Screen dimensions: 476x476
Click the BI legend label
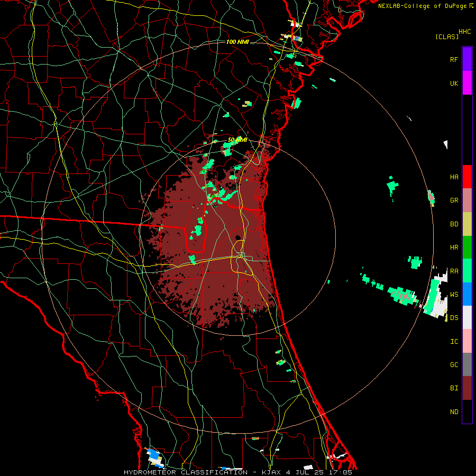(x=454, y=388)
